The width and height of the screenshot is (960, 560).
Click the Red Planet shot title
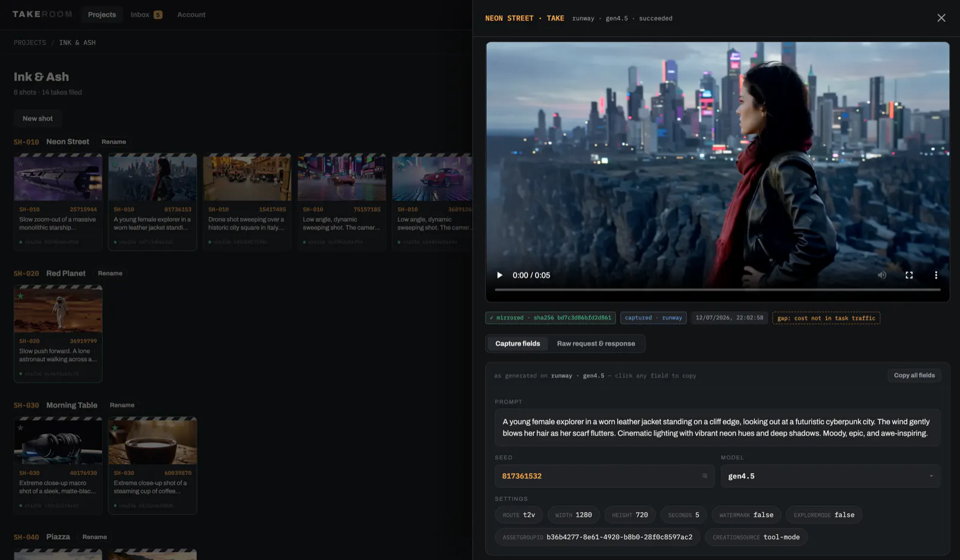click(x=66, y=273)
